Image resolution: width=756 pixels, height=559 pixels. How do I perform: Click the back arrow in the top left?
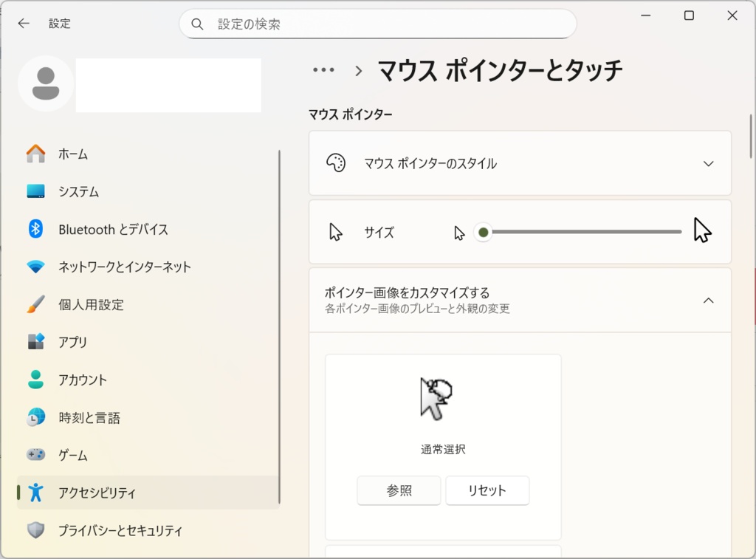click(23, 23)
